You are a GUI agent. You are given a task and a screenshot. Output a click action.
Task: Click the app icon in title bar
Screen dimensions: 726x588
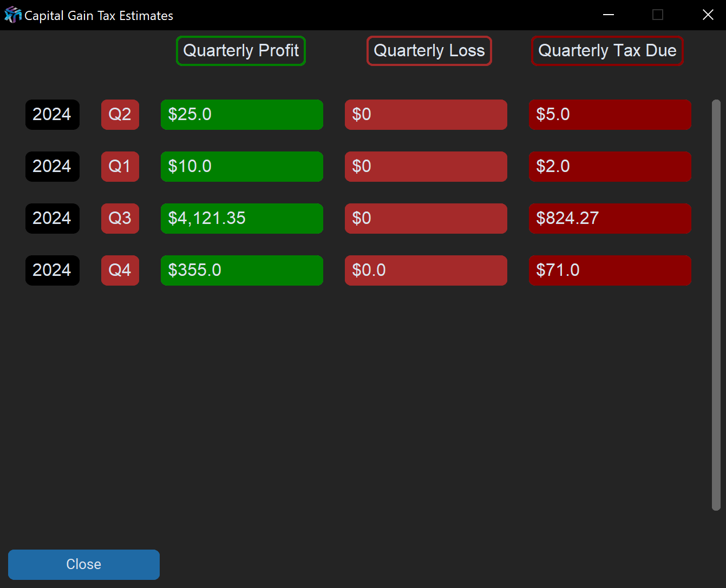click(x=12, y=15)
